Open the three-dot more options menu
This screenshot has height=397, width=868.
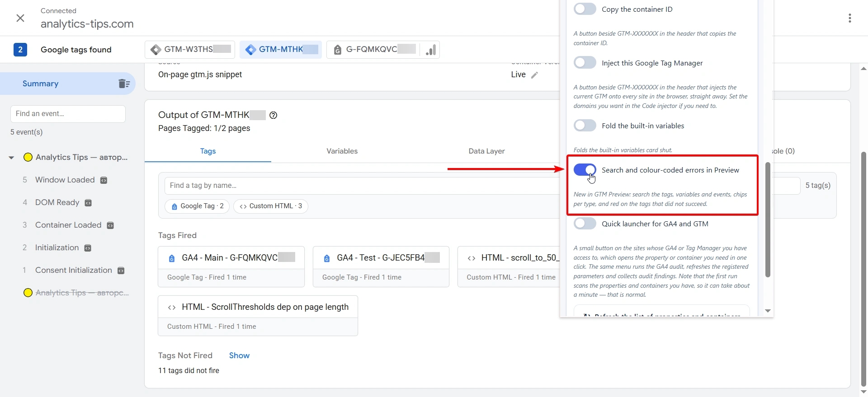pos(850,18)
